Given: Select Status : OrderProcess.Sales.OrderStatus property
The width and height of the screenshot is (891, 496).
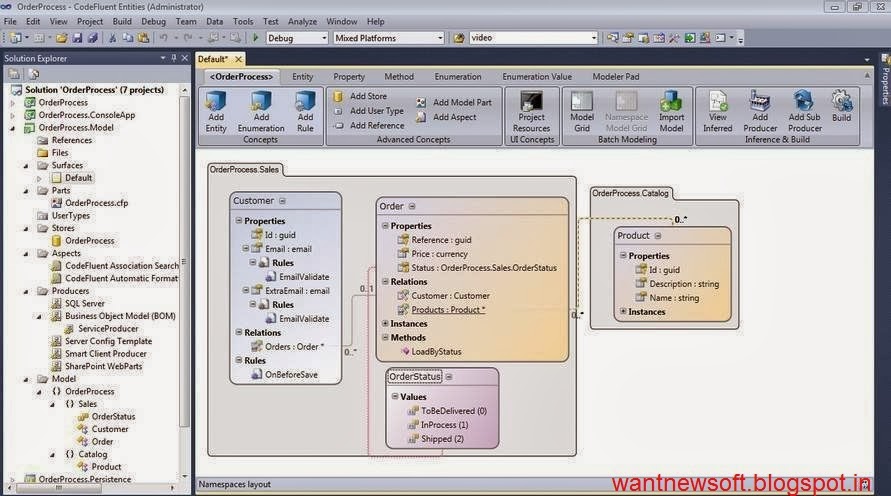Looking at the screenshot, I should click(484, 268).
